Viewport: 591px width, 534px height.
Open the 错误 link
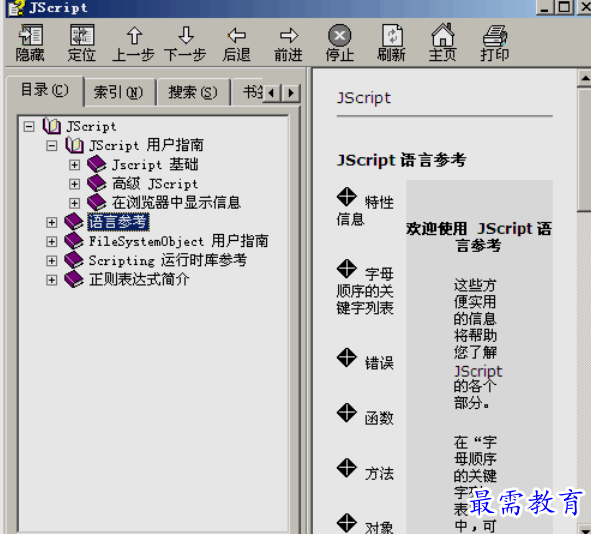point(379,363)
